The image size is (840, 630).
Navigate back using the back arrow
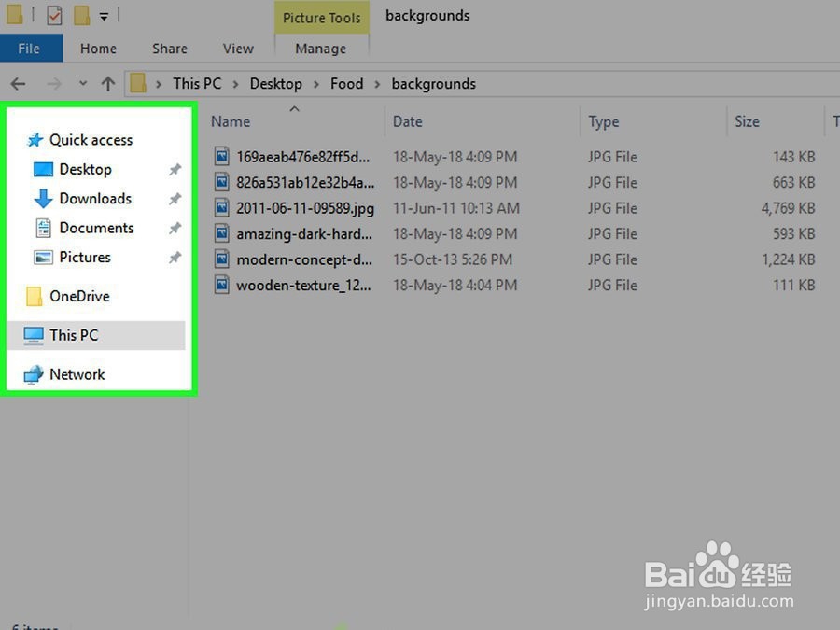click(18, 83)
